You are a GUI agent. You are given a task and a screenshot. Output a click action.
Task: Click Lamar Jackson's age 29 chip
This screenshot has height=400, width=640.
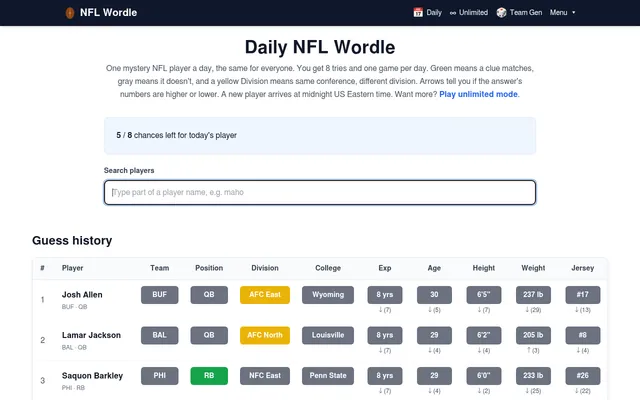[434, 335]
